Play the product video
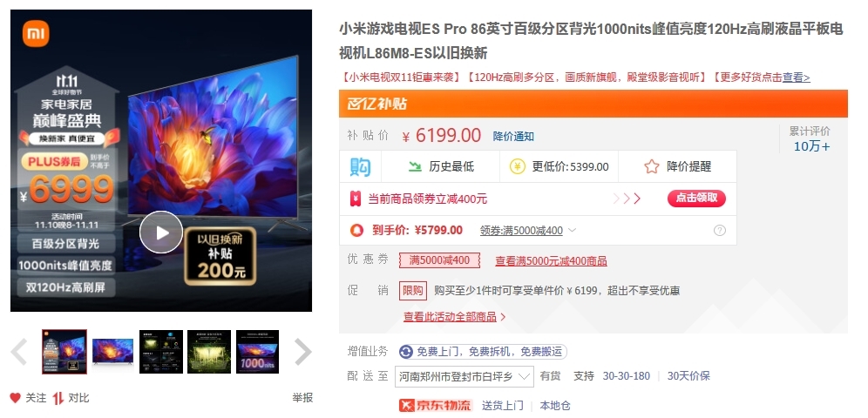Screen dimensions: 868x418 (161, 233)
